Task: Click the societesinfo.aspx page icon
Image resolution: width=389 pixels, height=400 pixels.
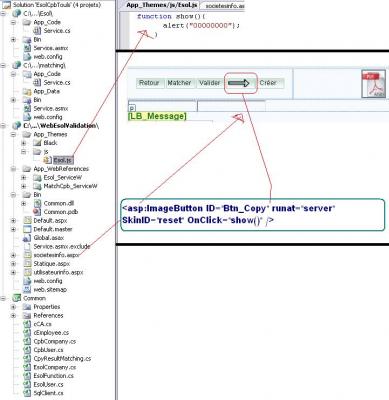Action: (x=27, y=255)
